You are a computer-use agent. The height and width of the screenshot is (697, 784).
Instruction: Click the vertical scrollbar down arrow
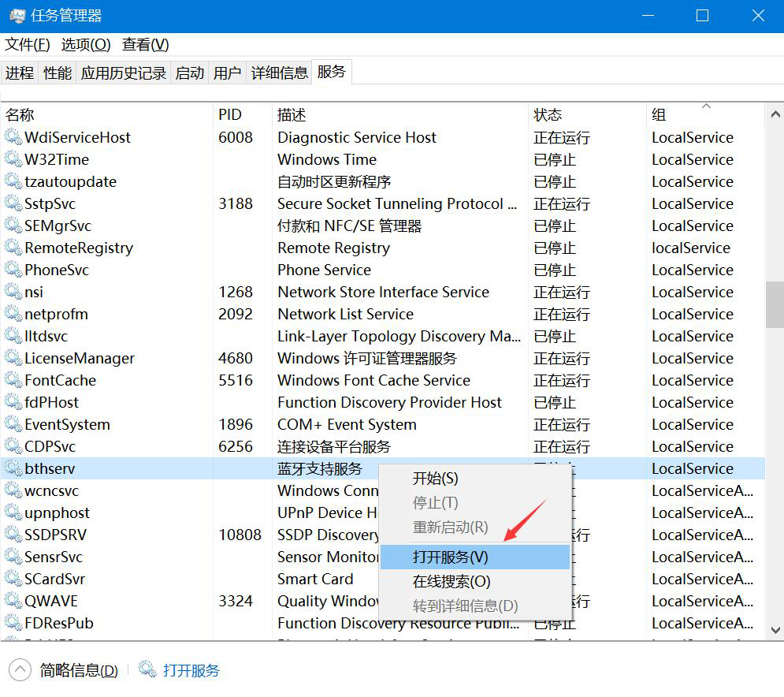(775, 630)
